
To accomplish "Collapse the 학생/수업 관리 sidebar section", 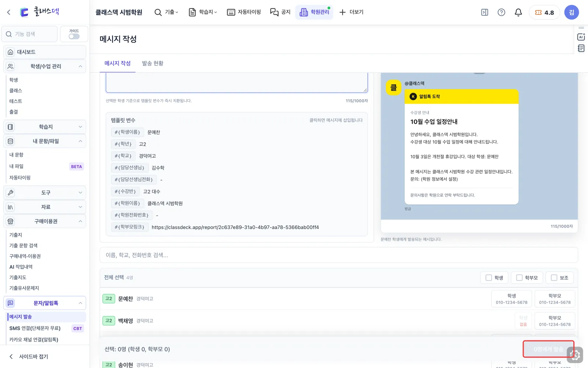I will [x=45, y=66].
